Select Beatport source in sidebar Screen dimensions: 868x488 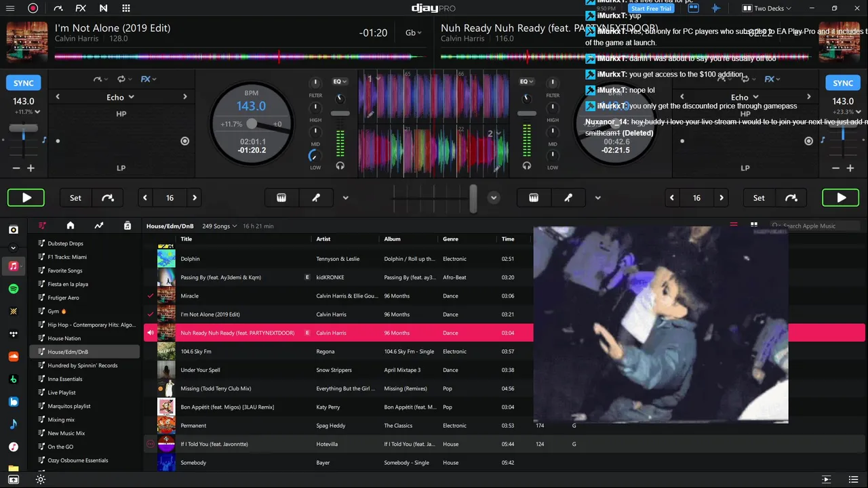click(13, 379)
